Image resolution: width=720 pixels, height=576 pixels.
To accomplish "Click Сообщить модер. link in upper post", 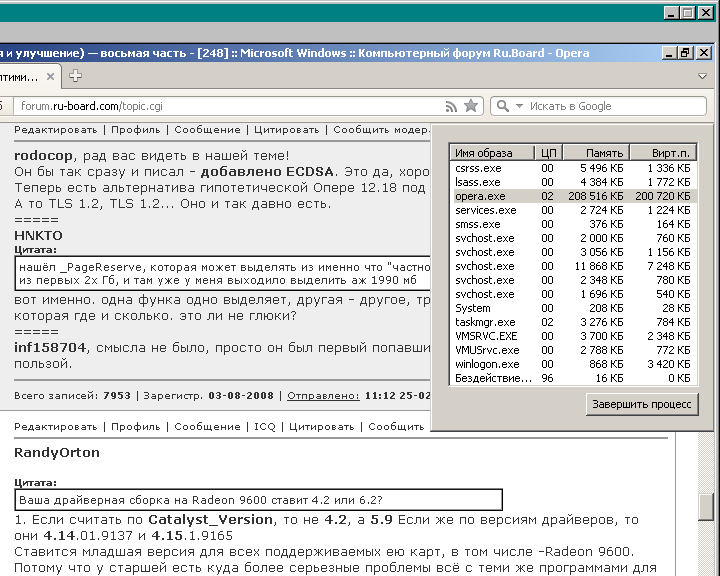I will pos(381,130).
